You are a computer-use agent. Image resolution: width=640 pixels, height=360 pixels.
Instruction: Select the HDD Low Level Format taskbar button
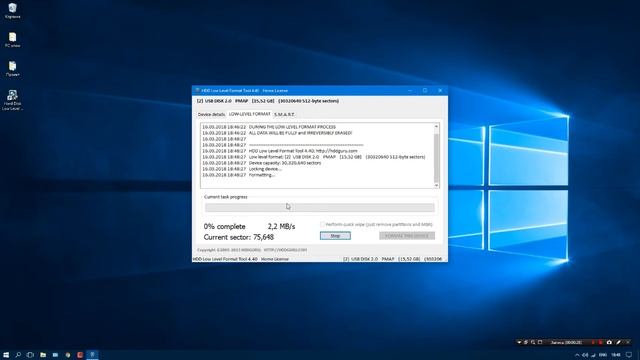(92, 355)
